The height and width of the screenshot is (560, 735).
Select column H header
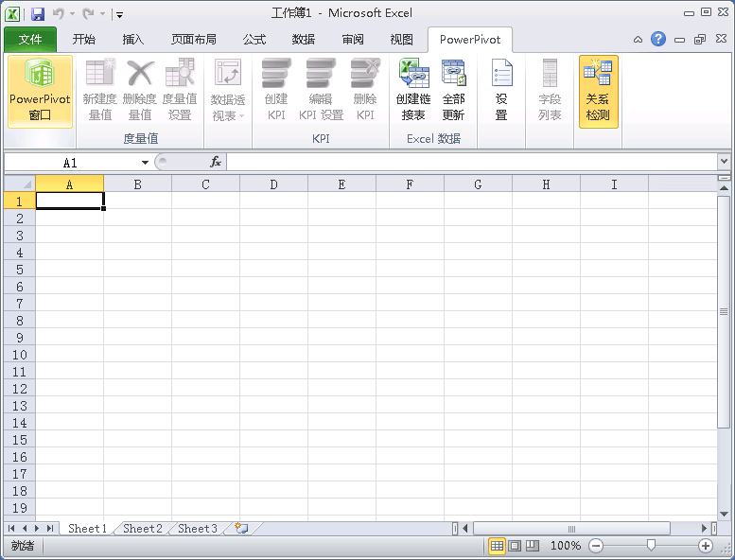546,184
